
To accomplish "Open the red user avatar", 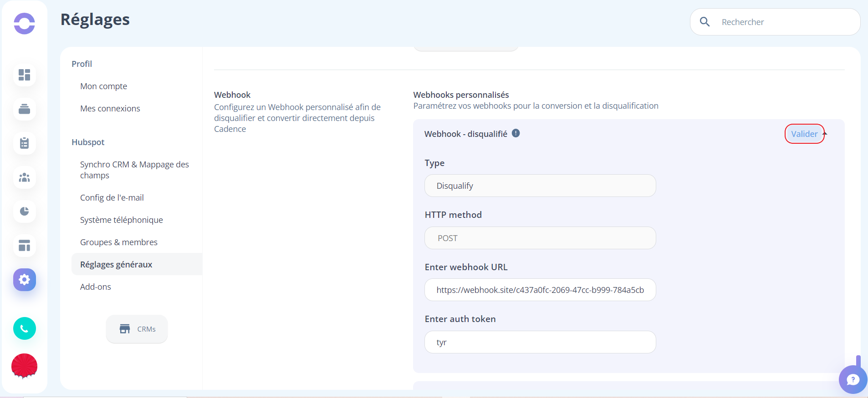I will 25,366.
